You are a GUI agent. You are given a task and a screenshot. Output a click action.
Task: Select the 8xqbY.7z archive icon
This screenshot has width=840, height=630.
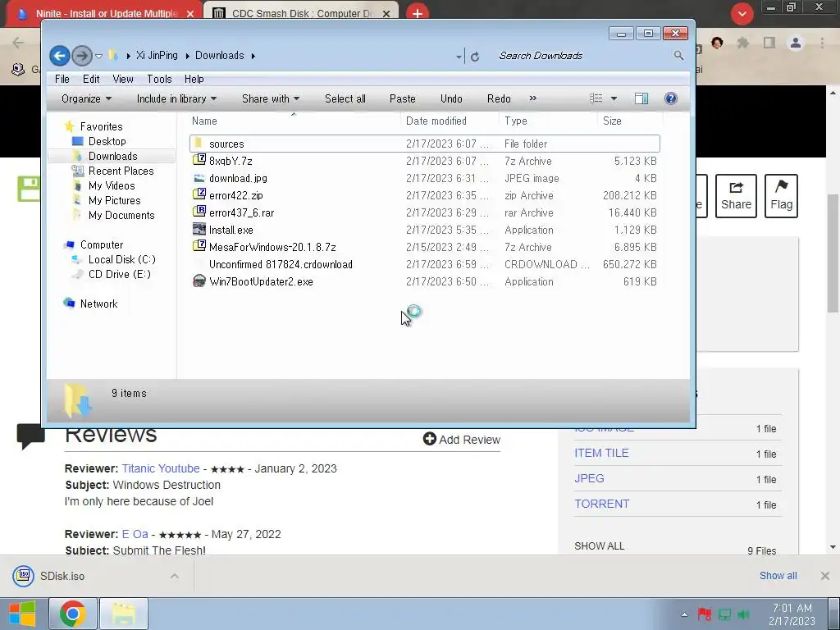click(199, 160)
